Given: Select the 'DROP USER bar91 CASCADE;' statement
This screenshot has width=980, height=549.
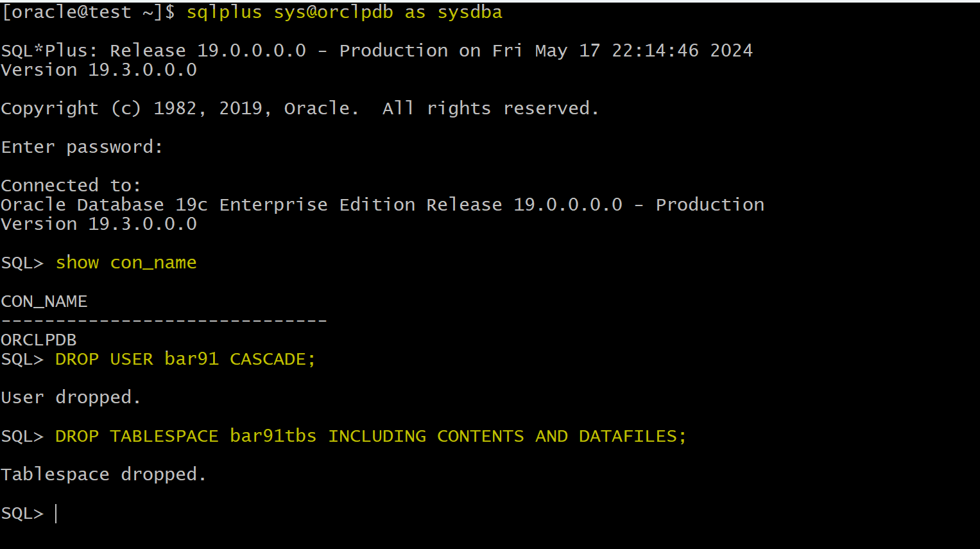Looking at the screenshot, I should point(185,359).
